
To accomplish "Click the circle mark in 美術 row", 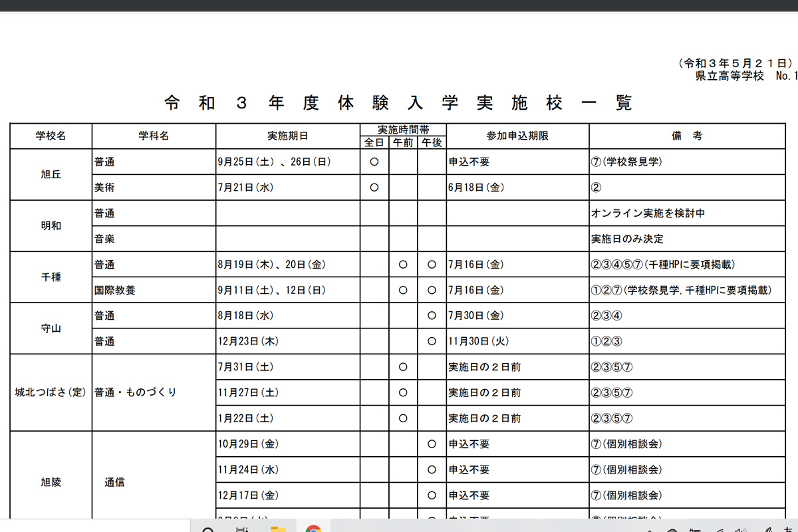I will [374, 188].
